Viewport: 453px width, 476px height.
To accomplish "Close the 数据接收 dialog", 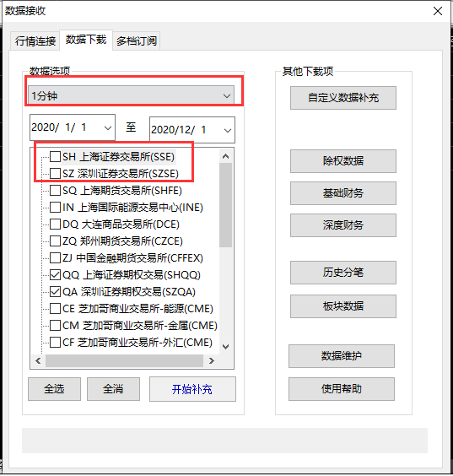I will tap(438, 11).
